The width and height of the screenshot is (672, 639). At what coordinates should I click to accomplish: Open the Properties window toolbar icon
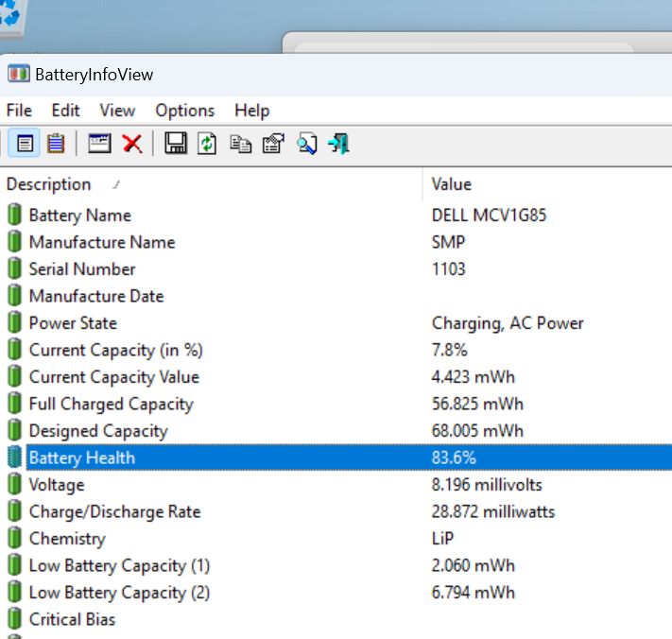pos(99,143)
